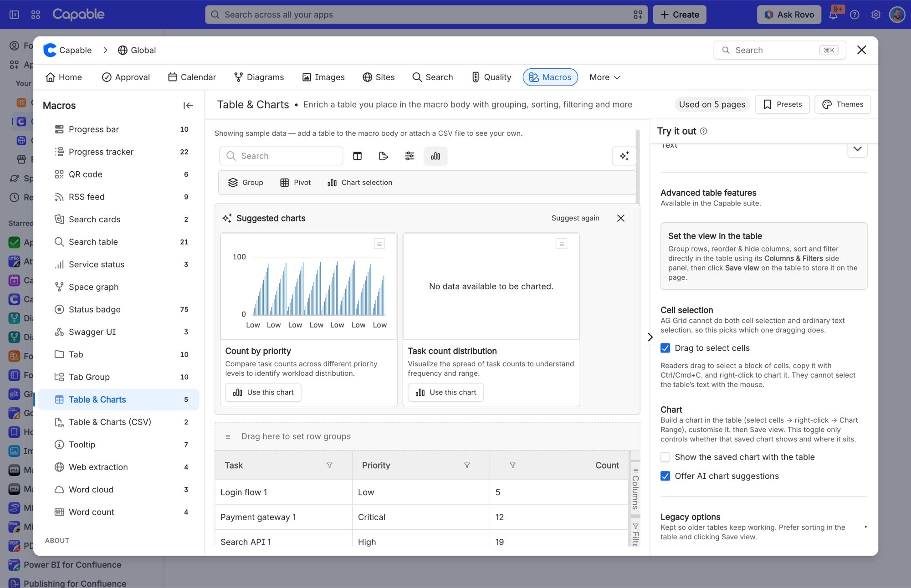Select the Status badge macro

119,309
